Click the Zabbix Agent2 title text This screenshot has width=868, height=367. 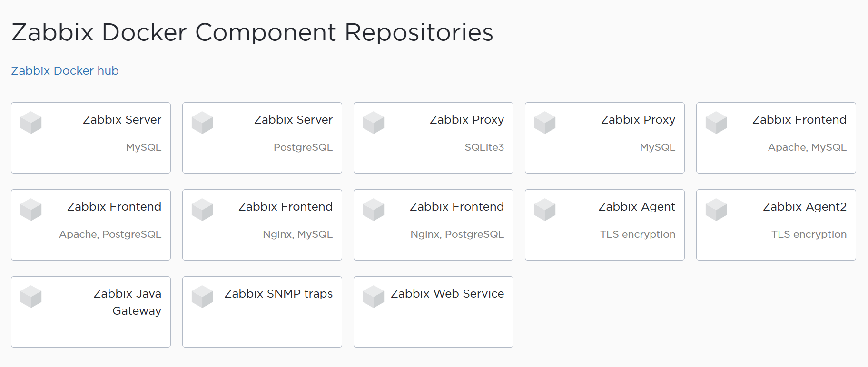point(805,207)
